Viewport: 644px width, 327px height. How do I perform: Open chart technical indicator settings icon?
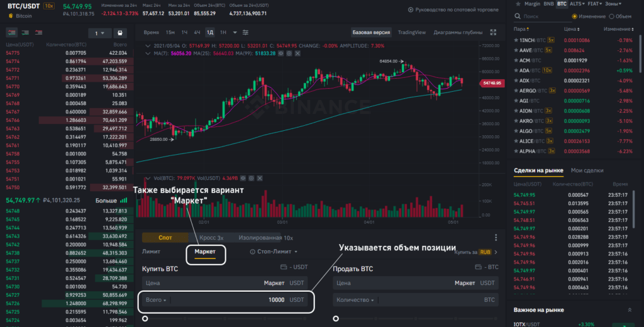(247, 32)
